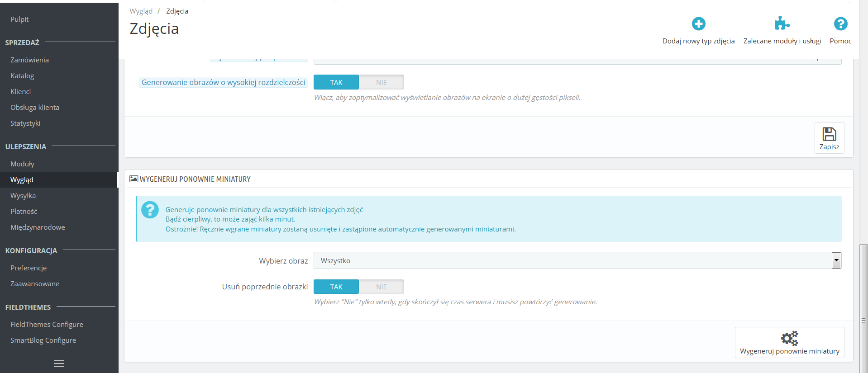Viewport: 868px width, 373px height.
Task: Open recommended modules puzzle icon
Action: (x=782, y=23)
